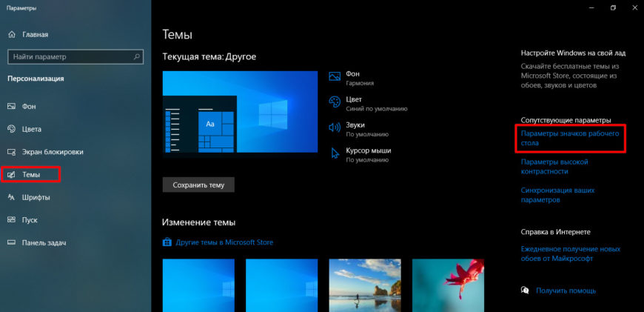The image size is (644, 312).
Task: Click the Изменение темы heading
Action: tap(199, 222)
